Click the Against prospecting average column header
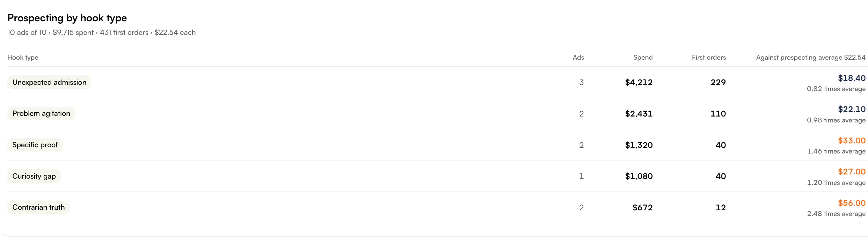The image size is (868, 240). click(811, 58)
